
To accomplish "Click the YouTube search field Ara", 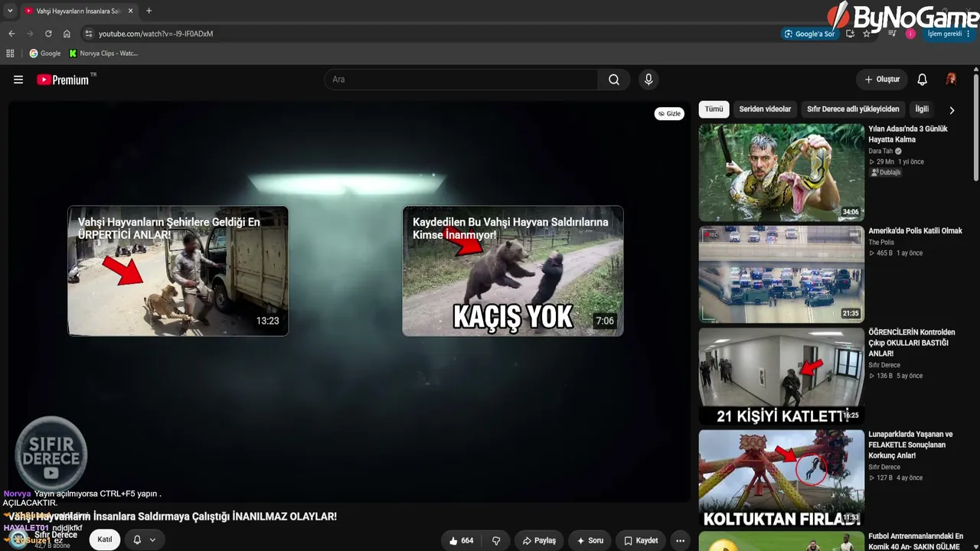I will (462, 80).
